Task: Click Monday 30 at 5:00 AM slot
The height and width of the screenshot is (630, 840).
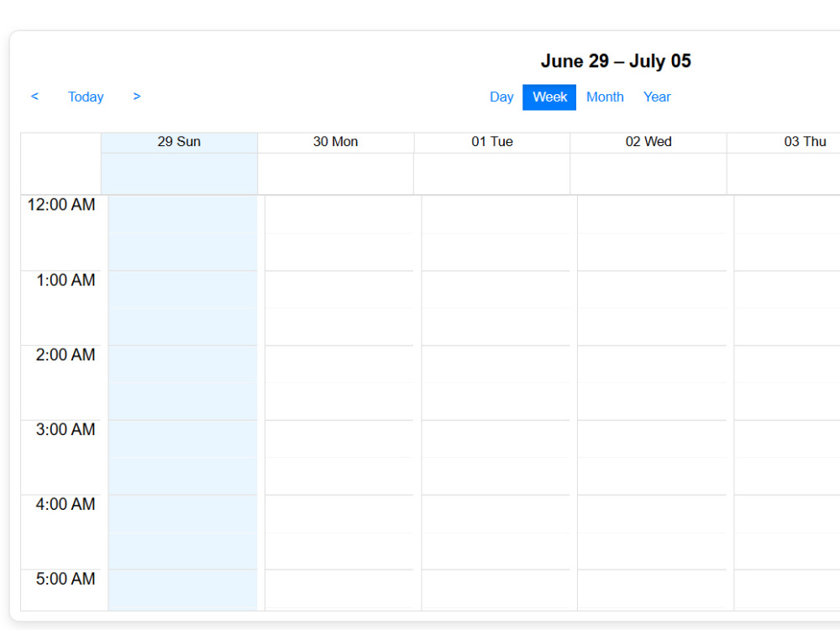Action: [x=339, y=588]
